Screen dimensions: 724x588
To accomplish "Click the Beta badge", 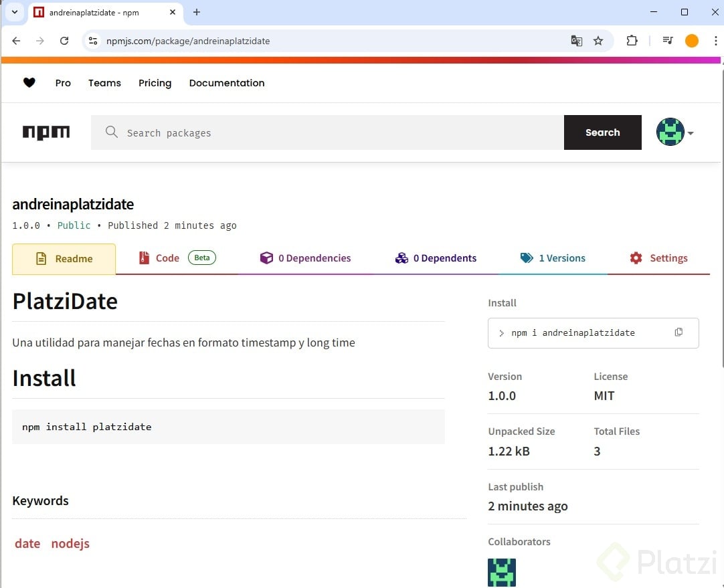I will click(x=202, y=258).
